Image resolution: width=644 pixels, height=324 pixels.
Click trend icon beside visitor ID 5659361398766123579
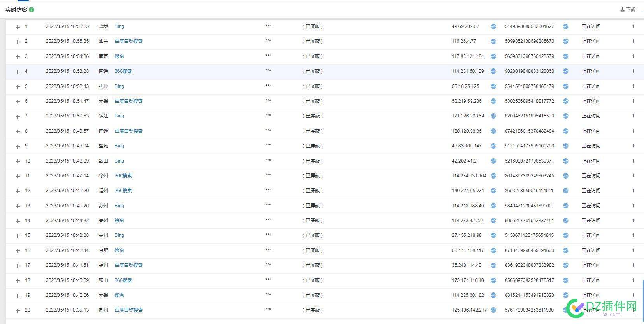566,56
